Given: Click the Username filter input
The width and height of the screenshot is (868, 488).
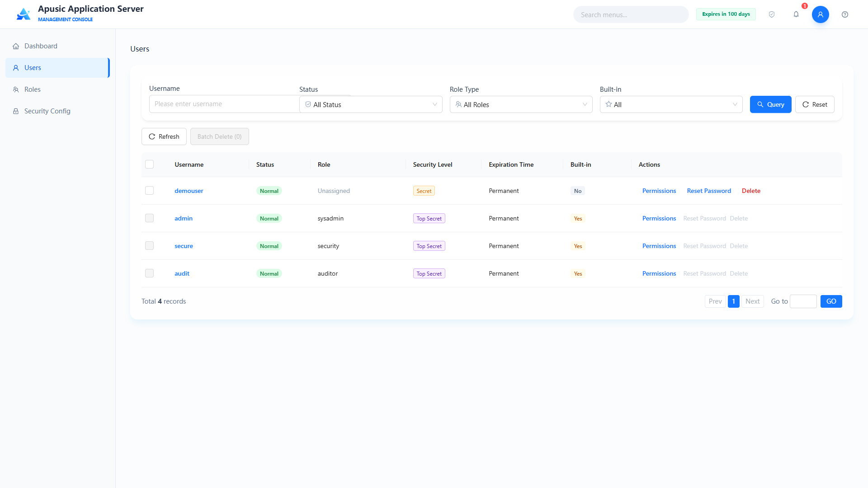Looking at the screenshot, I should pos(224,104).
